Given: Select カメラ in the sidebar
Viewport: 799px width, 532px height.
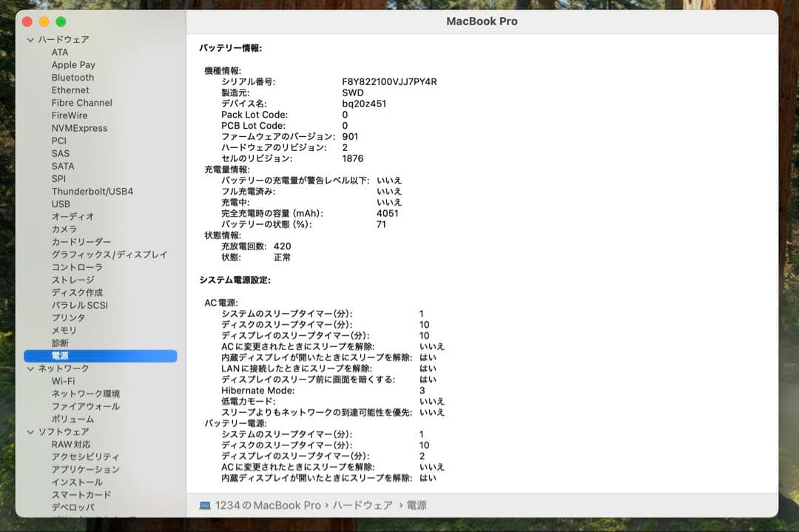Looking at the screenshot, I should 64,229.
